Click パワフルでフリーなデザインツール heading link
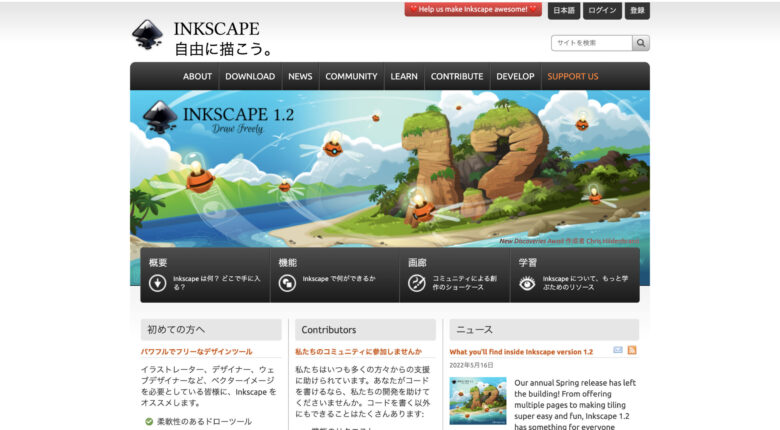The image size is (780, 430). point(196,351)
